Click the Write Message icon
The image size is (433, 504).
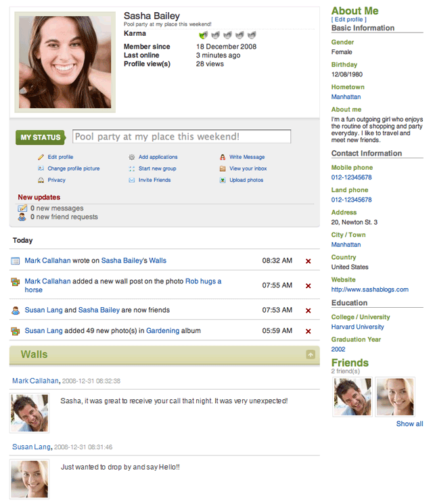click(223, 157)
